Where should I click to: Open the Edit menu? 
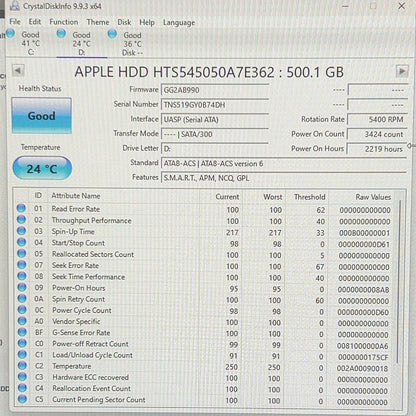[x=35, y=22]
